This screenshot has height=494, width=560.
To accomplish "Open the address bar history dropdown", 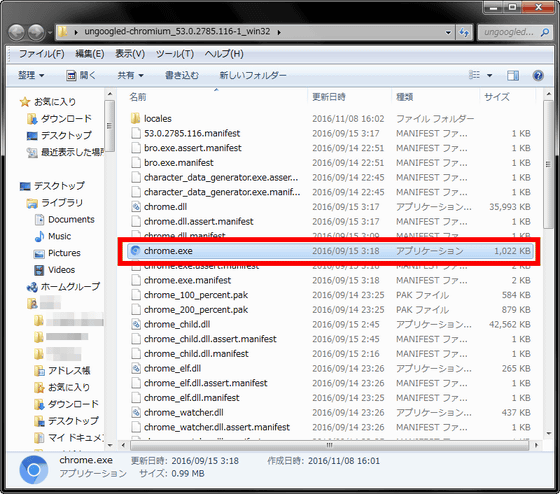I will 448,33.
